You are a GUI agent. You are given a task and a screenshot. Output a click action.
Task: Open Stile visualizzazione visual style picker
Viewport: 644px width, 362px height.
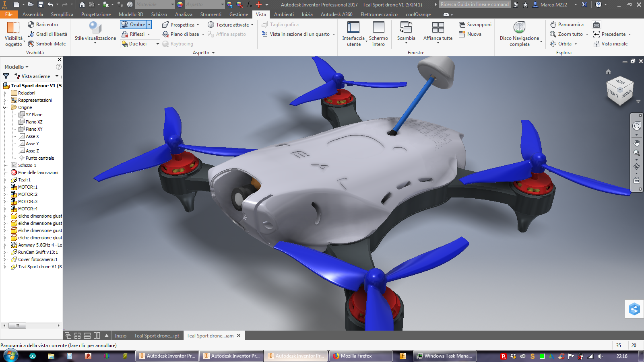click(x=95, y=32)
